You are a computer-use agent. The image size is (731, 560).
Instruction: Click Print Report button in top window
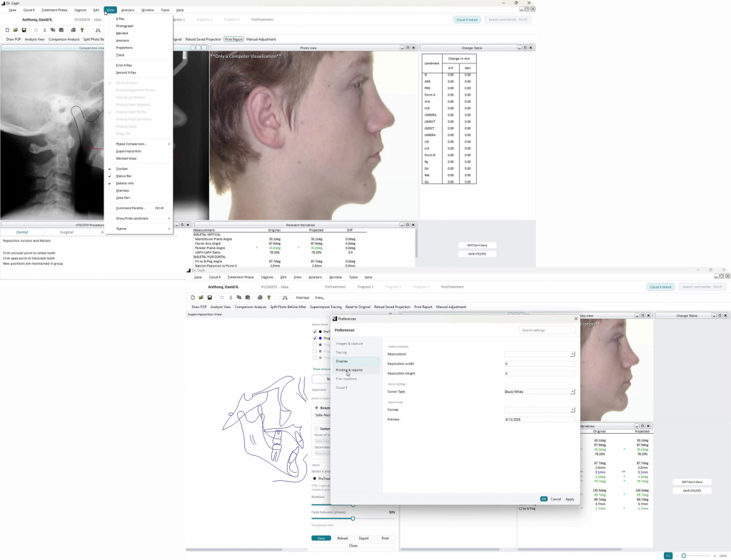[x=233, y=39]
